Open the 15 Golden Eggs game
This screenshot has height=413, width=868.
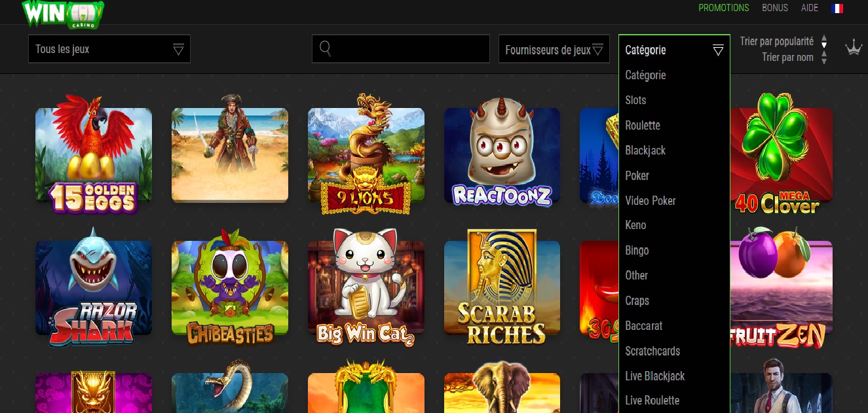(x=94, y=156)
